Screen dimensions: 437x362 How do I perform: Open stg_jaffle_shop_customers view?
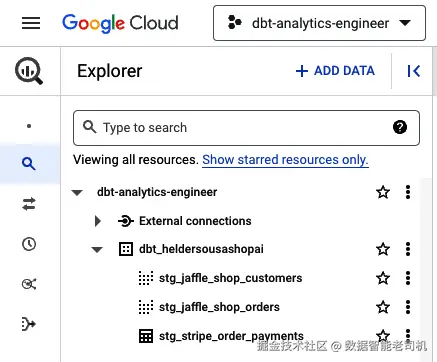click(231, 278)
